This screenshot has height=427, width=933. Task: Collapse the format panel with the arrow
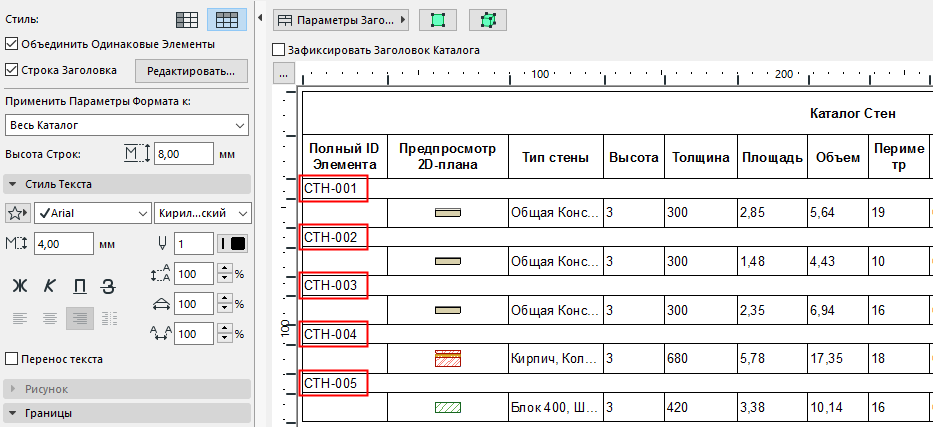point(260,19)
